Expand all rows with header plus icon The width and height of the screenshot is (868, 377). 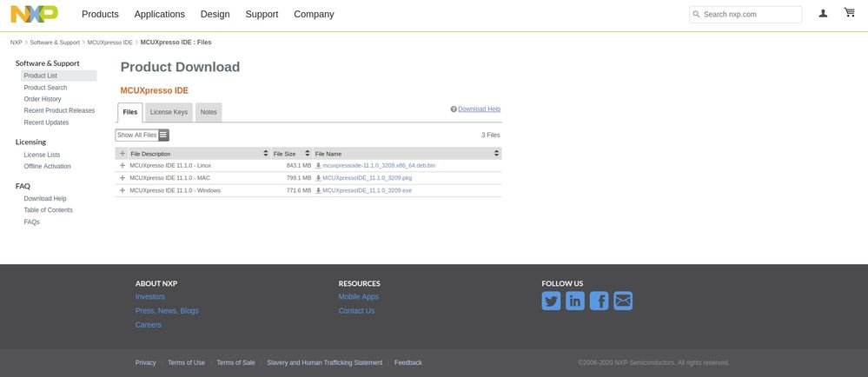(x=123, y=154)
